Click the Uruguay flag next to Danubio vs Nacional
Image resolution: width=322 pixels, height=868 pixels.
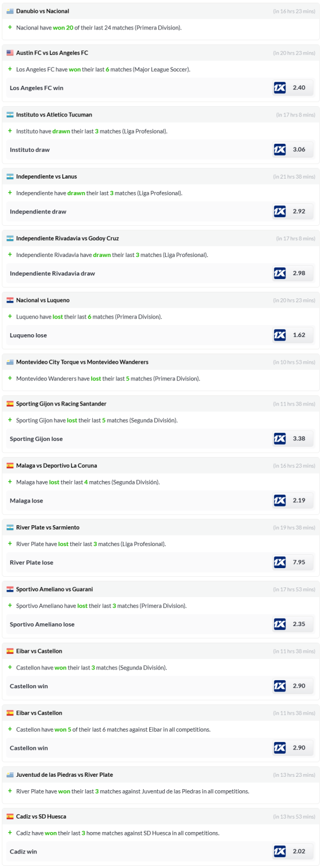[x=10, y=11]
